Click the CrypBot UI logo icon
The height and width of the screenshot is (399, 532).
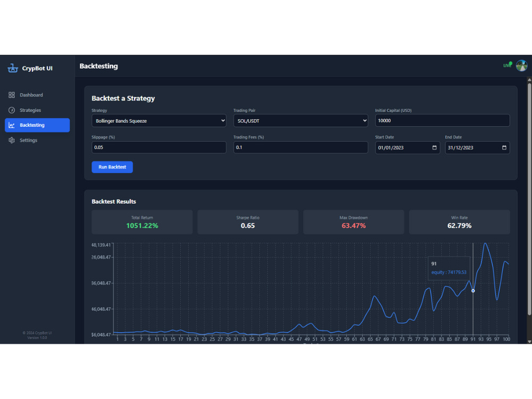13,68
